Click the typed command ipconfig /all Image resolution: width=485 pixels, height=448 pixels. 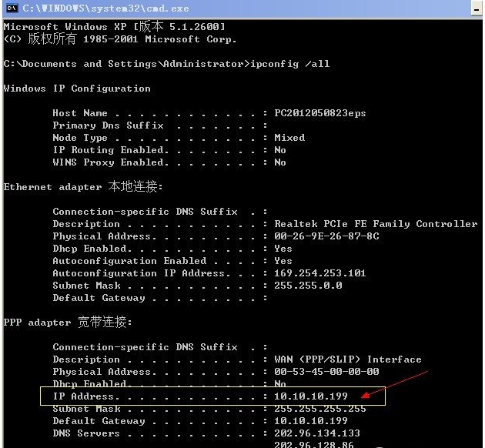coord(289,64)
